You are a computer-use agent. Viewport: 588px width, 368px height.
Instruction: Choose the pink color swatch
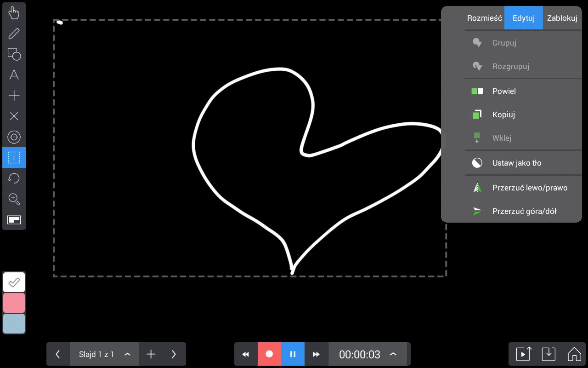pos(14,303)
